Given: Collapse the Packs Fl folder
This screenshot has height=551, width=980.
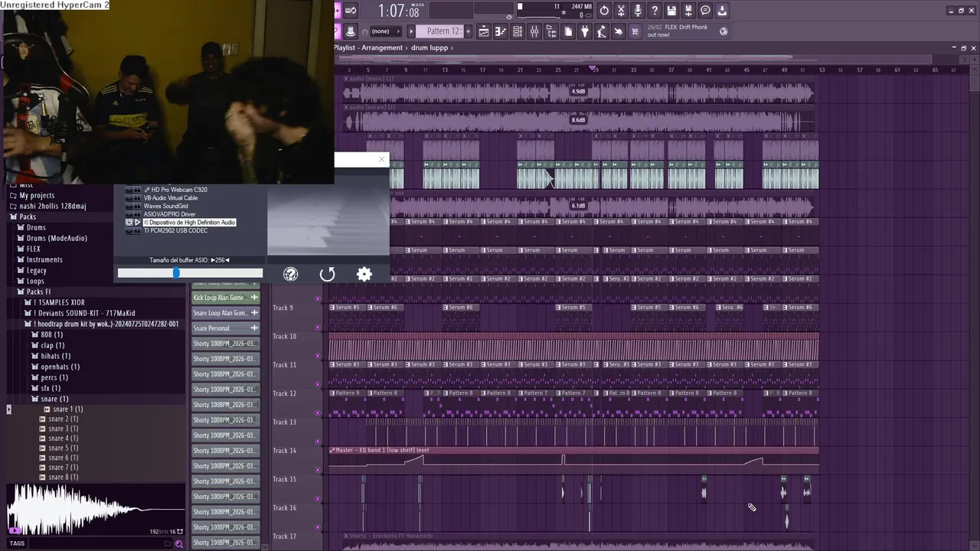Looking at the screenshot, I should point(34,292).
